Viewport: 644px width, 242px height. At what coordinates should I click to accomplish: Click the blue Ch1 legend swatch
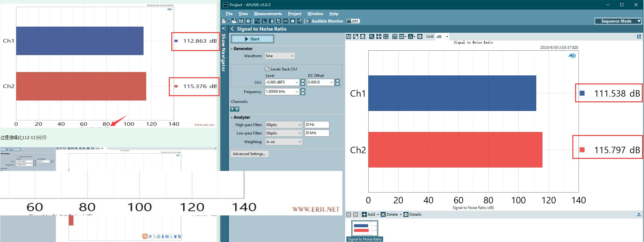click(x=582, y=93)
